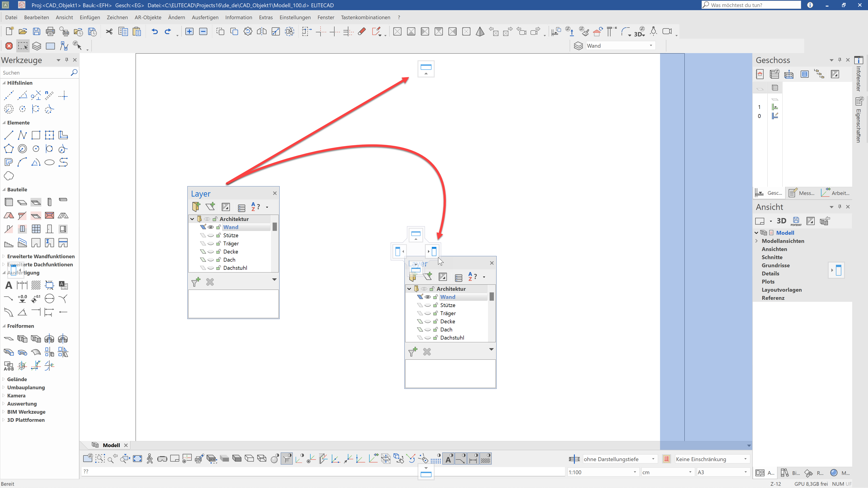Switch to 3D view in Ansicht panel

pyautogui.click(x=781, y=221)
